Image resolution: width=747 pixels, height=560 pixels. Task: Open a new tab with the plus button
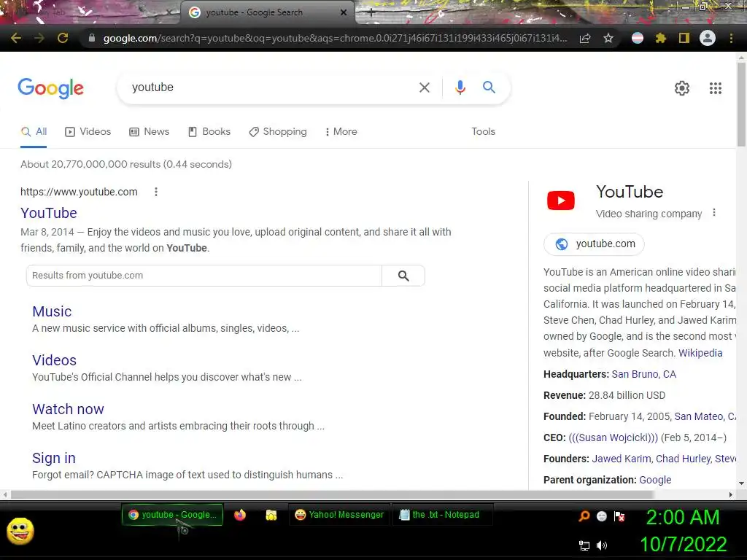tap(371, 13)
